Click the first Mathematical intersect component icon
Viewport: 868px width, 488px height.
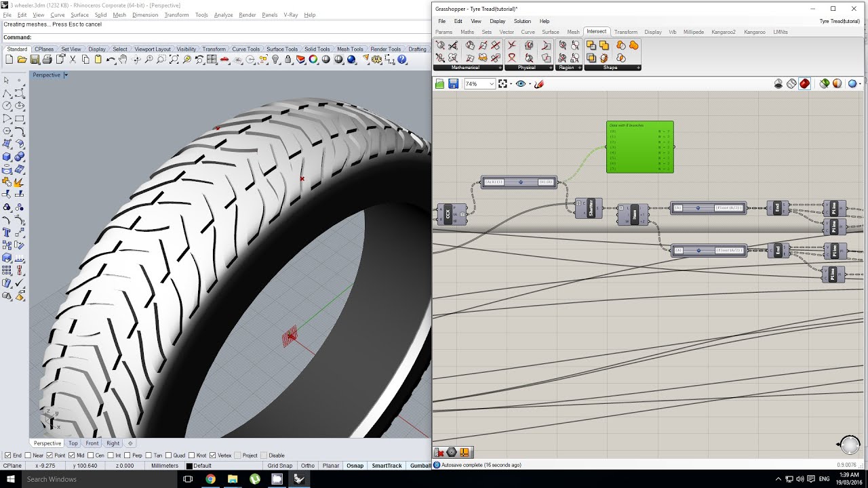click(440, 45)
